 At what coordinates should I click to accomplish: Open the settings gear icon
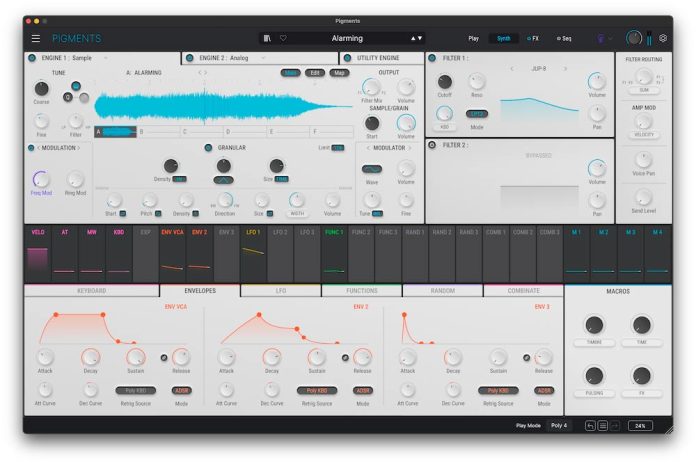tap(663, 38)
